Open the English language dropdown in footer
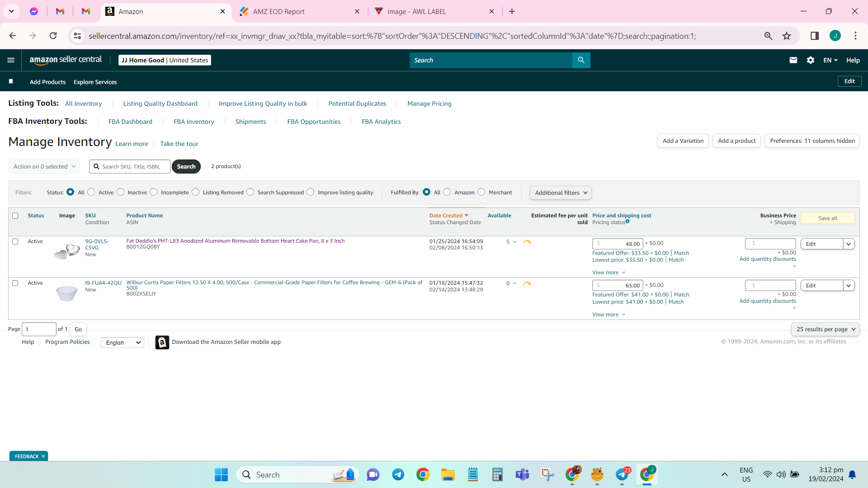Image resolution: width=868 pixels, height=488 pixels. click(x=122, y=343)
